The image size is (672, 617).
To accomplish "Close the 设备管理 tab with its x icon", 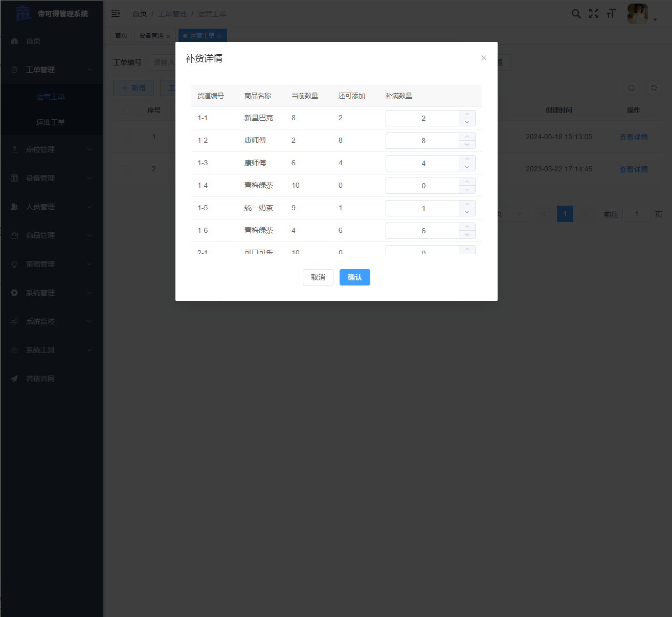I will (168, 36).
